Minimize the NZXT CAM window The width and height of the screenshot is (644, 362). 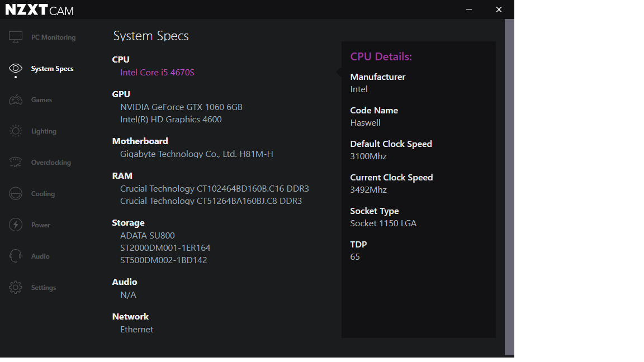coord(469,9)
